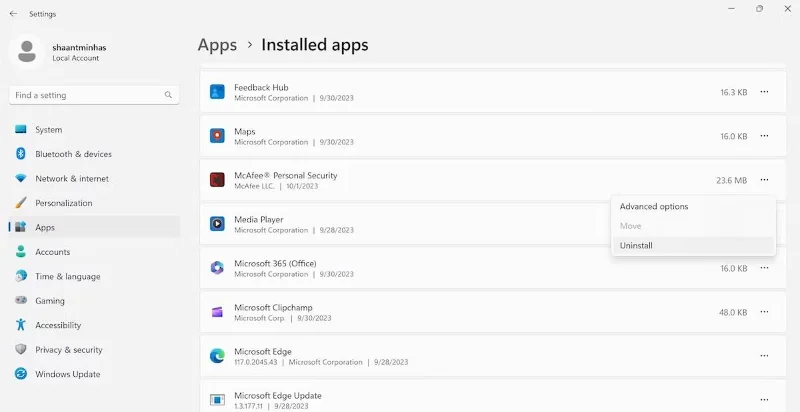
Task: Open more options for Microsoft 365 (Office)
Action: pos(764,268)
